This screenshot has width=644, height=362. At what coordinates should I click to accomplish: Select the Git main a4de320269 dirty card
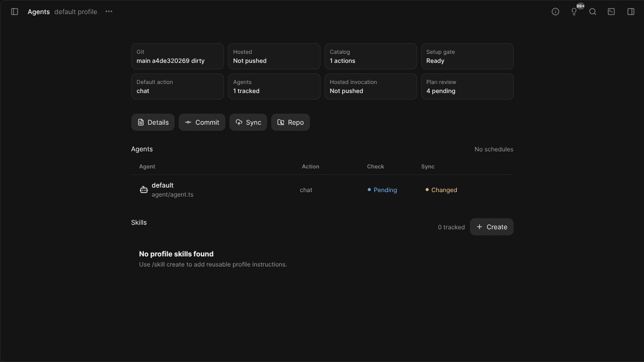tap(178, 56)
